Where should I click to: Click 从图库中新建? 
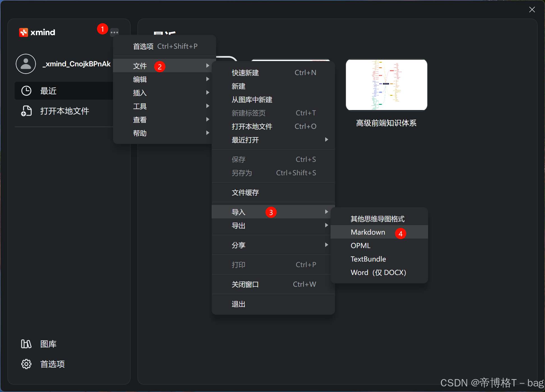coord(251,99)
